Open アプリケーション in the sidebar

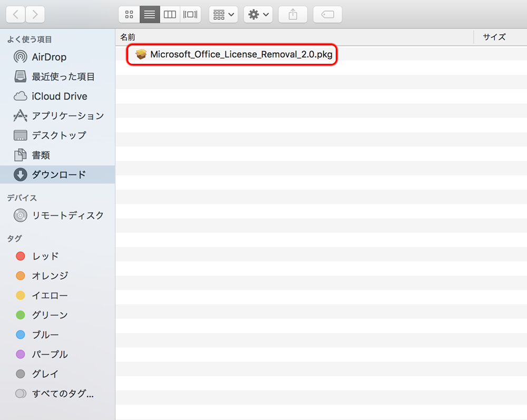57,116
